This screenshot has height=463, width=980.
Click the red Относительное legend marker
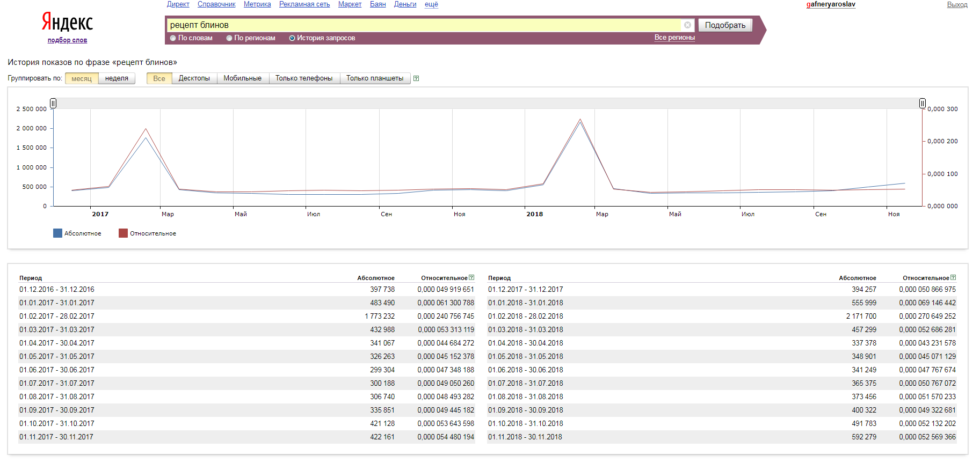[123, 233]
